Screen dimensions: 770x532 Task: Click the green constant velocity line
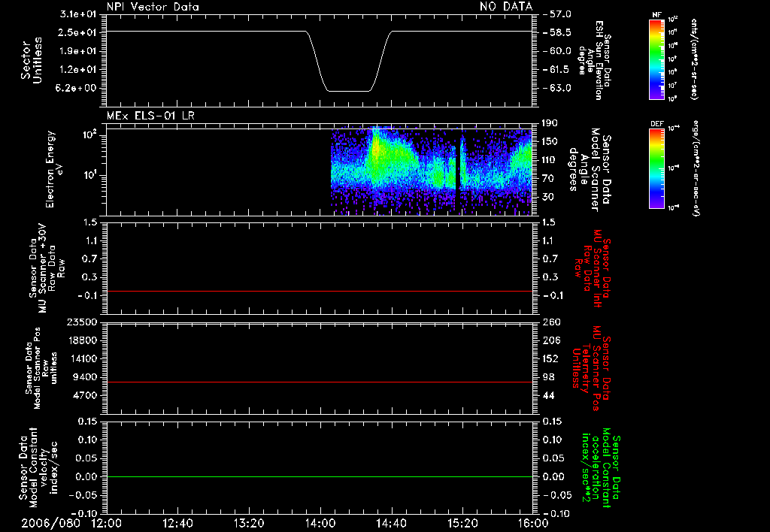[x=320, y=476]
